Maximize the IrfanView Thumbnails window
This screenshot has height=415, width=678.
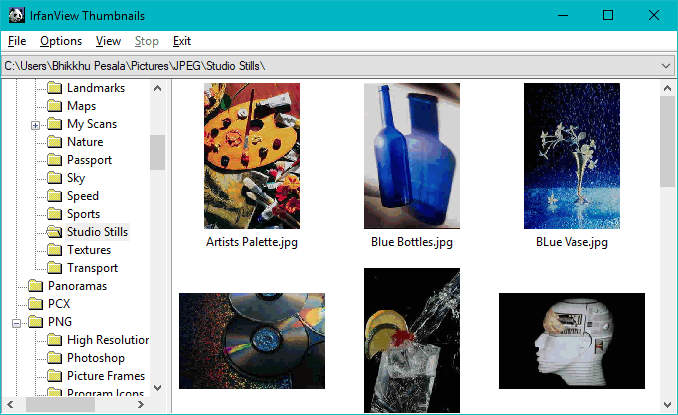(x=608, y=16)
